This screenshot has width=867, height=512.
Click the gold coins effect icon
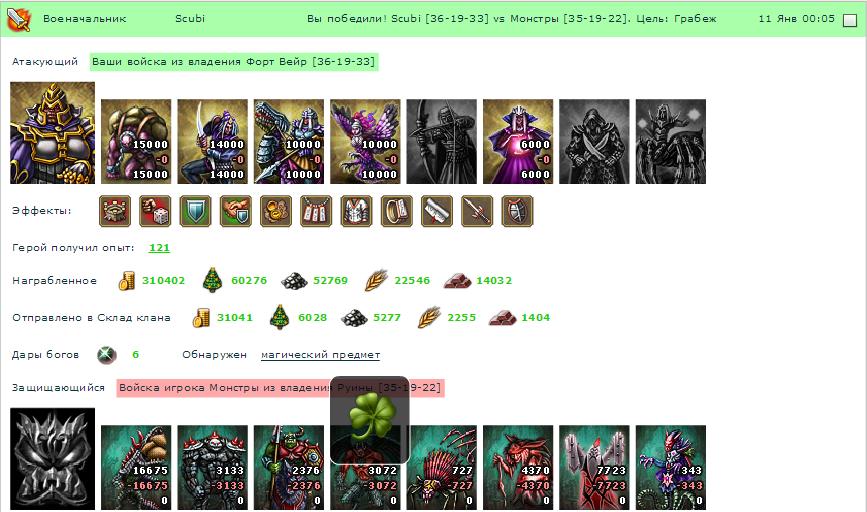pos(276,211)
